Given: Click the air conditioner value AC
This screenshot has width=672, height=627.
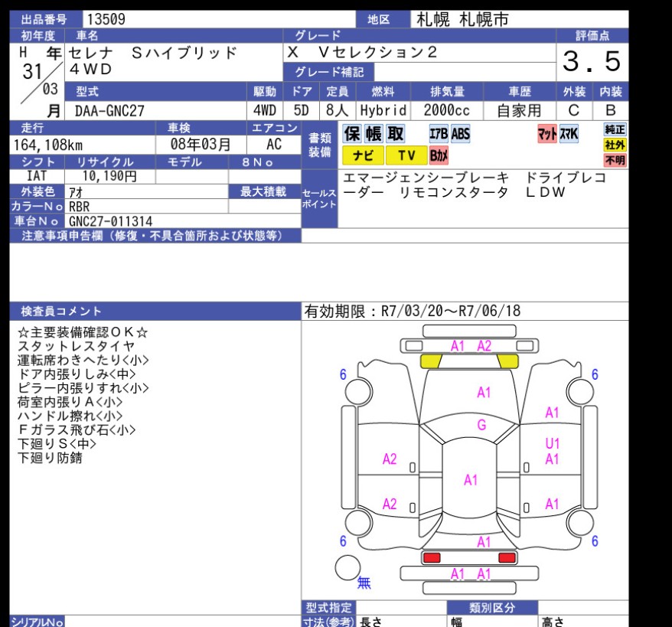Looking at the screenshot, I should coord(274,144).
